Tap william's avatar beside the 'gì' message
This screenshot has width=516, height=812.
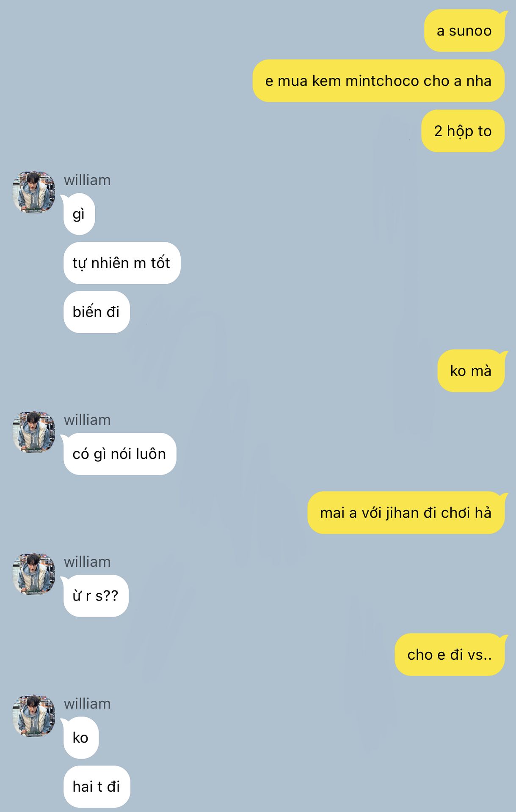[34, 192]
